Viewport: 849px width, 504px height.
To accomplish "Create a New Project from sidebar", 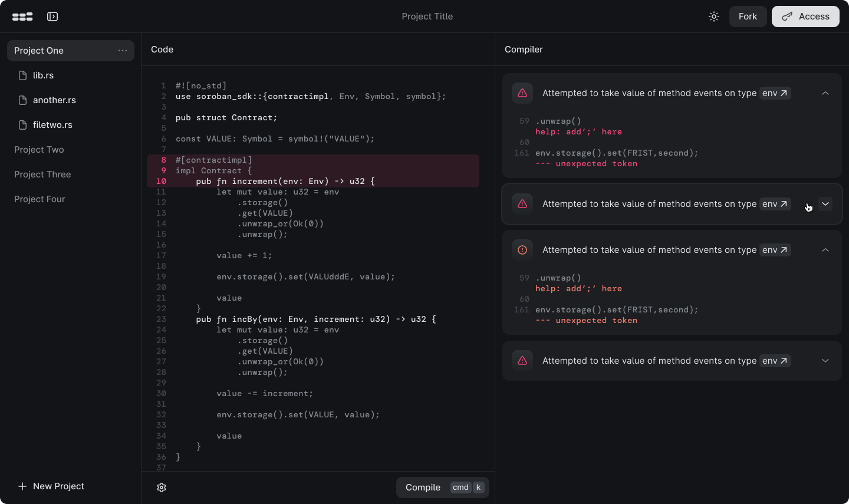I will point(51,486).
